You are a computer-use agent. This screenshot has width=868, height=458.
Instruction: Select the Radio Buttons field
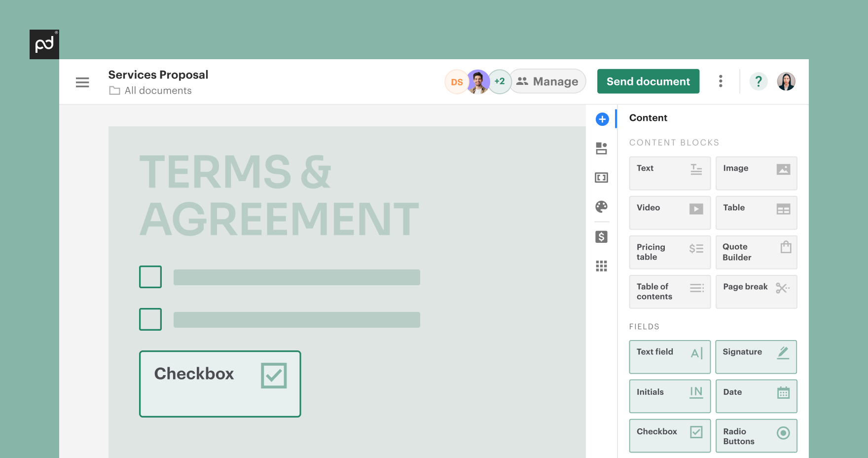coord(757,436)
